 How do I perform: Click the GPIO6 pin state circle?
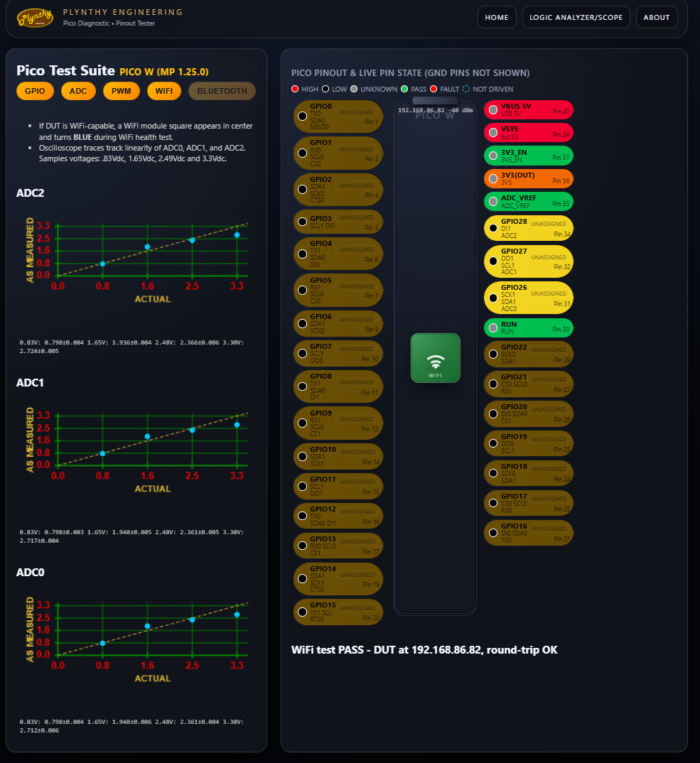pyautogui.click(x=302, y=323)
